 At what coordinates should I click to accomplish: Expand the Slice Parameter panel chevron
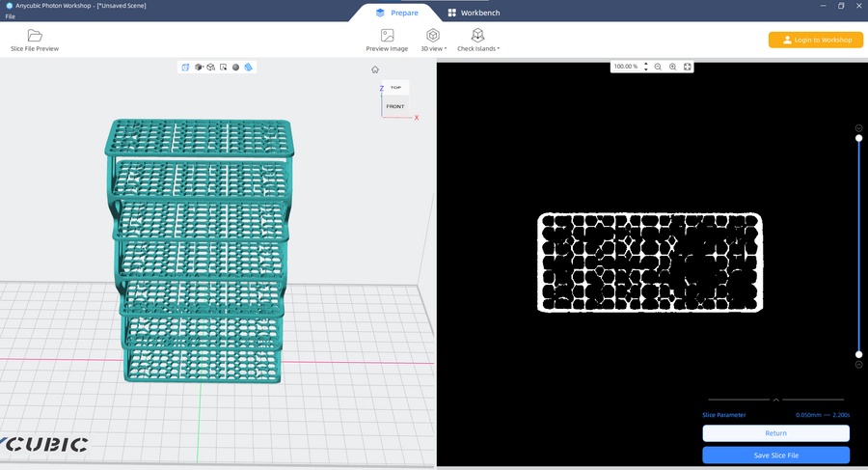[775, 400]
